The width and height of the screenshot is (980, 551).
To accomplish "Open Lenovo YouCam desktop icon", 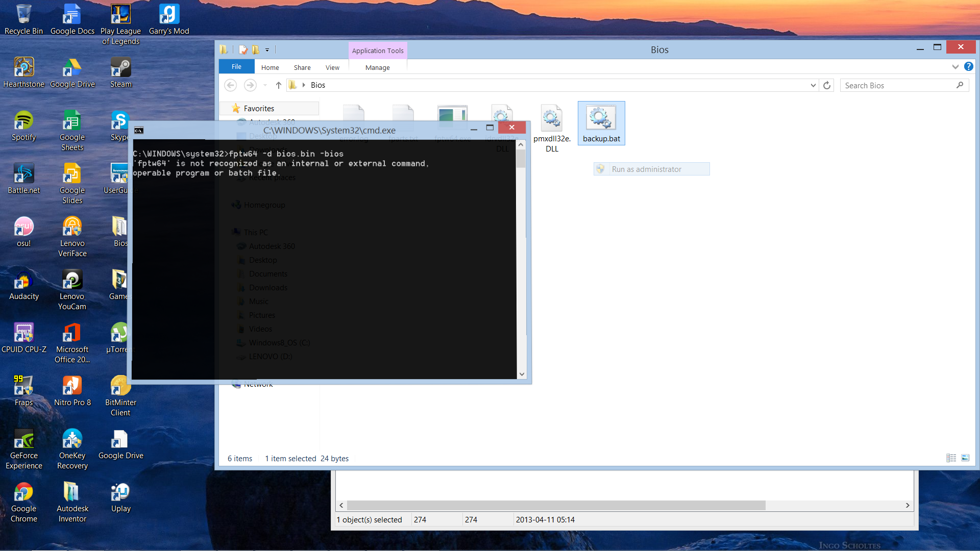I will [x=72, y=290].
